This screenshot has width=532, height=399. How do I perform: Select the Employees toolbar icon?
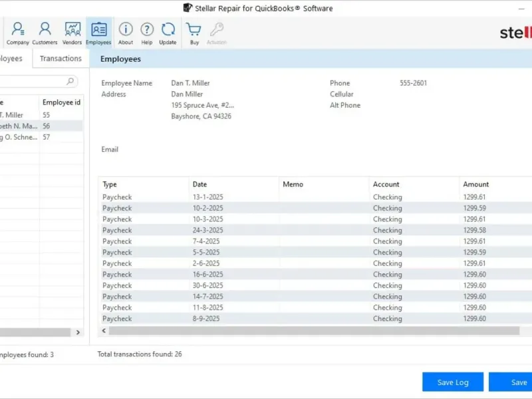click(98, 33)
